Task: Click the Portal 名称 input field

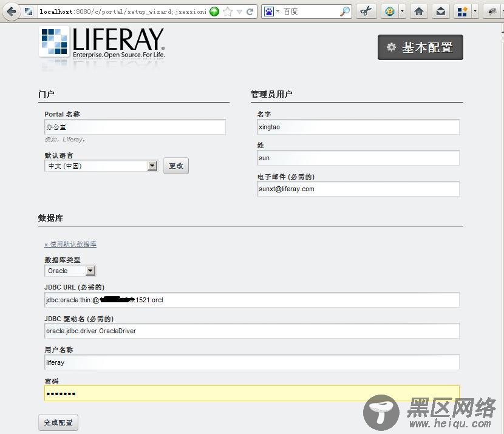Action: [x=135, y=127]
